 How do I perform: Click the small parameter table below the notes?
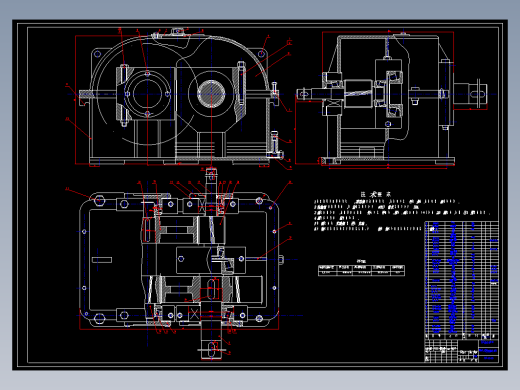pyautogui.click(x=361, y=270)
